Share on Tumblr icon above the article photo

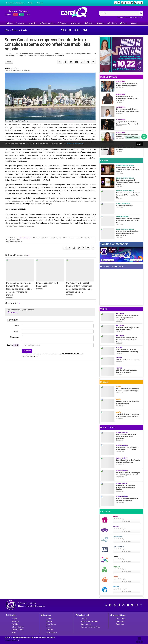pyautogui.click(x=93, y=62)
